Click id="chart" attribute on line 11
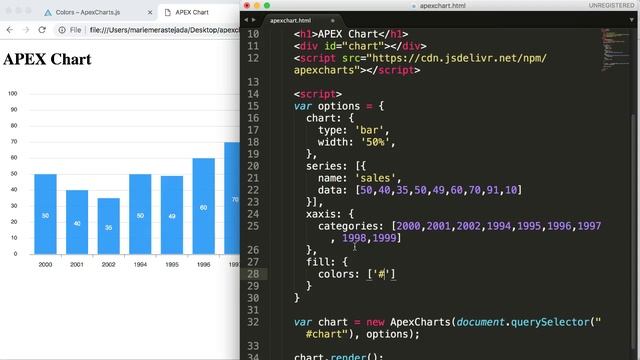Viewport: 640px width, 360px height. click(x=354, y=46)
